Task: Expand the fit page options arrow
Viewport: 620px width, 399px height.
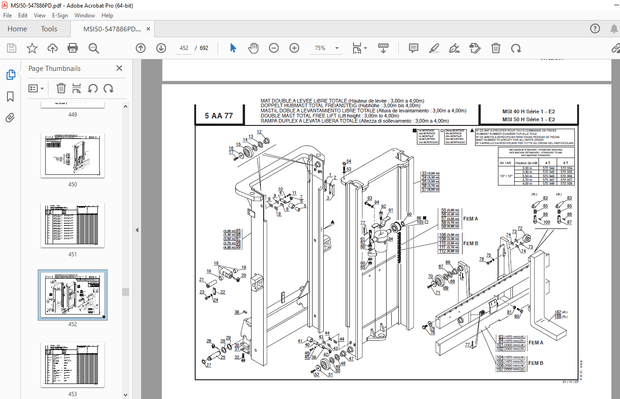Action: 365,48
